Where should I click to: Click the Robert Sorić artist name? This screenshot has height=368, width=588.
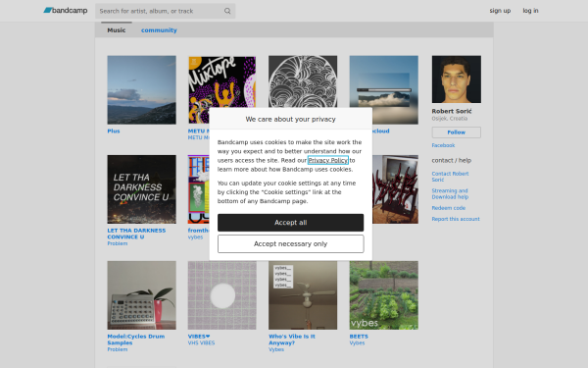[452, 111]
